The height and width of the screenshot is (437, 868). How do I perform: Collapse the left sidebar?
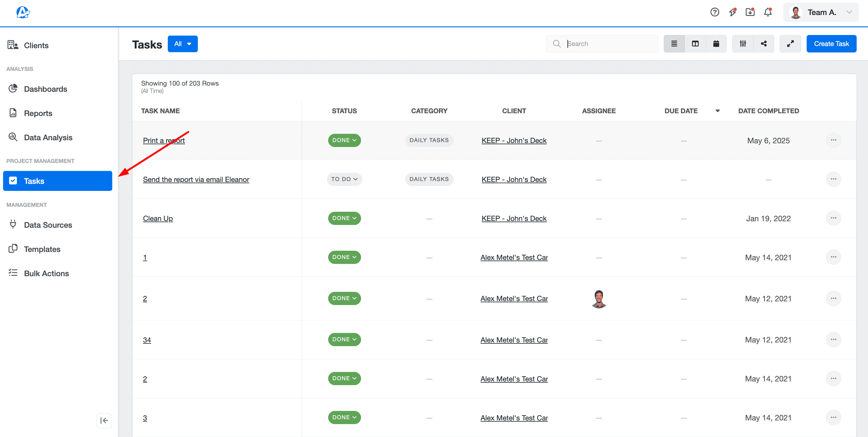pyautogui.click(x=104, y=420)
